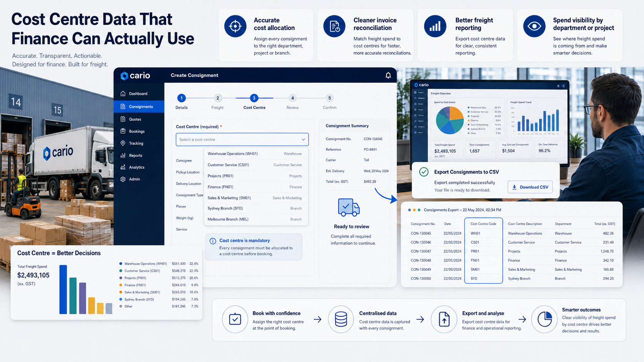
Task: Click consignment number CON-130045 in the export
Action: click(x=421, y=234)
